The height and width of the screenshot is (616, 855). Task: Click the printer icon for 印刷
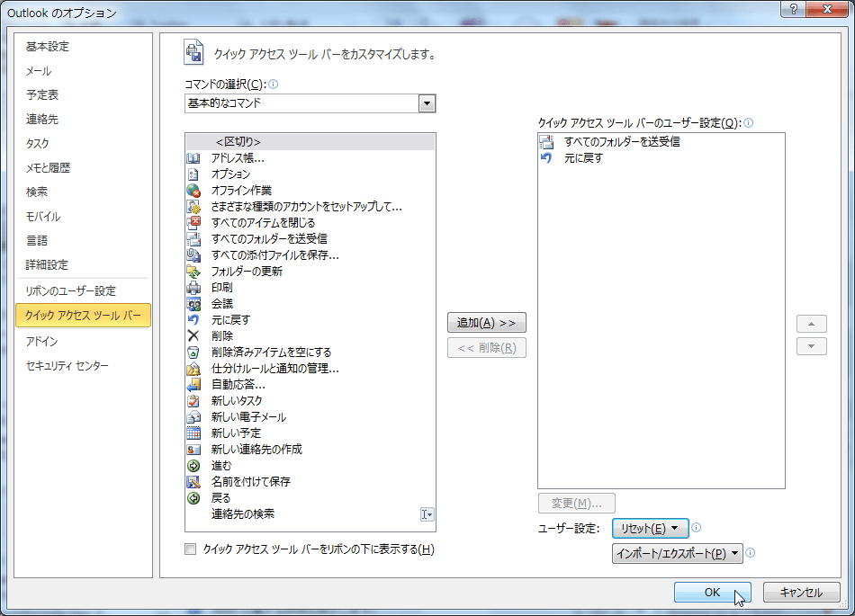click(x=193, y=288)
